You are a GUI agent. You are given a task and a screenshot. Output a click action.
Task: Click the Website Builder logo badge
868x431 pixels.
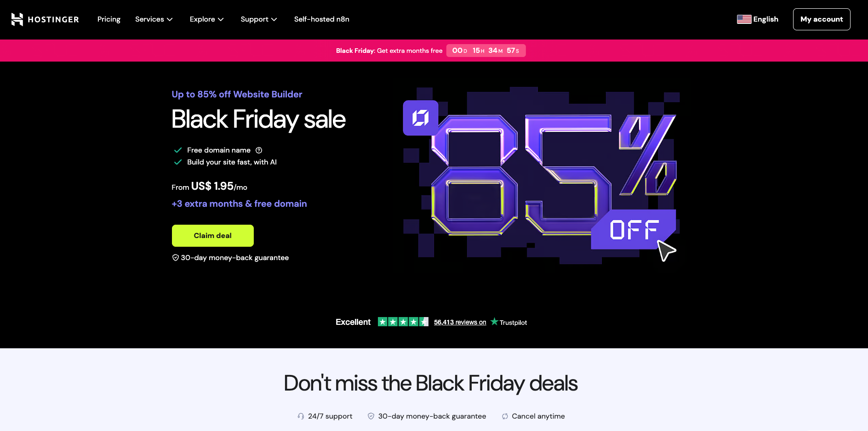[x=420, y=118]
